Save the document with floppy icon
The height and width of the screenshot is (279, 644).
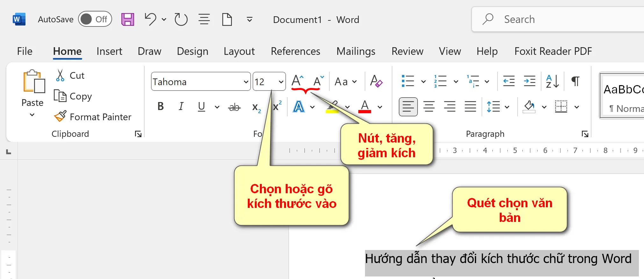(x=128, y=19)
